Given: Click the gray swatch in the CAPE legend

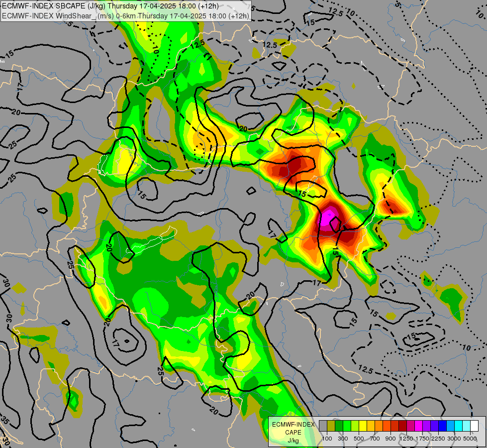Looking at the screenshot, I should (x=323, y=426).
